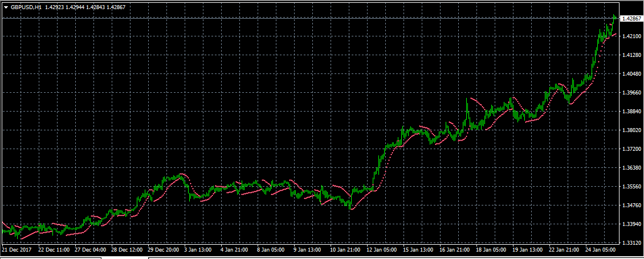
Task: Click the 9 Jan 13:00 time label
Action: coord(307,249)
